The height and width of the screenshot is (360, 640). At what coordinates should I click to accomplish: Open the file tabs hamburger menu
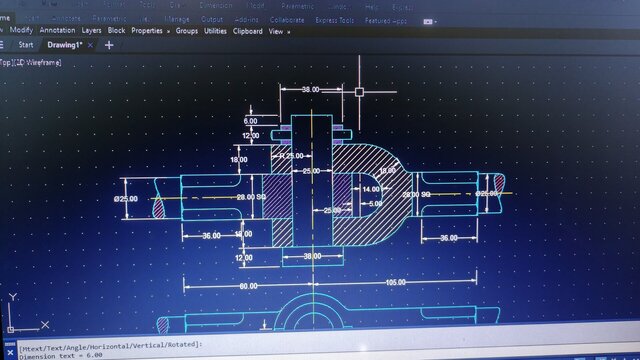(2, 45)
